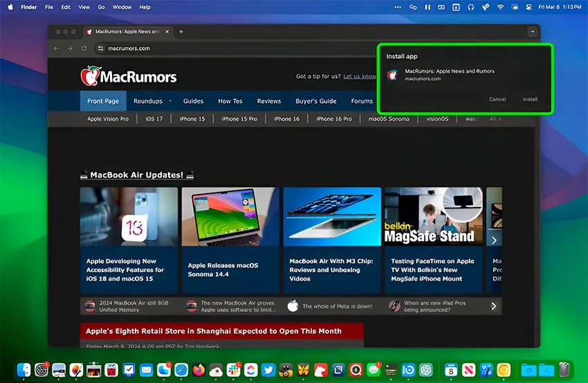Viewport: 588px width, 383px height.
Task: Reload the macrumors.com page
Action: tap(84, 48)
